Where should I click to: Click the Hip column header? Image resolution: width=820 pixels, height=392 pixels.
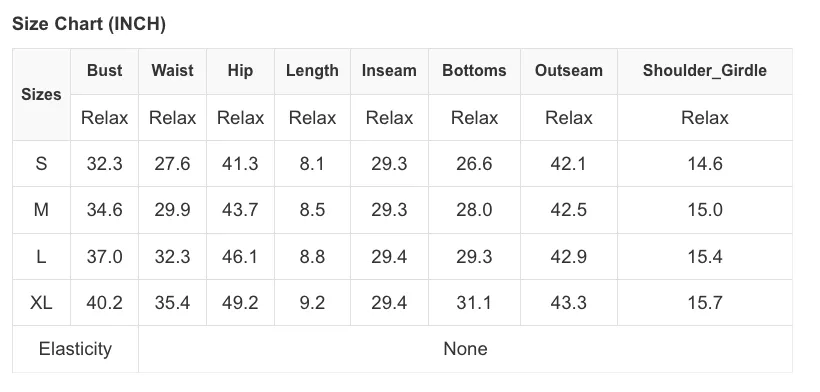pyautogui.click(x=241, y=71)
